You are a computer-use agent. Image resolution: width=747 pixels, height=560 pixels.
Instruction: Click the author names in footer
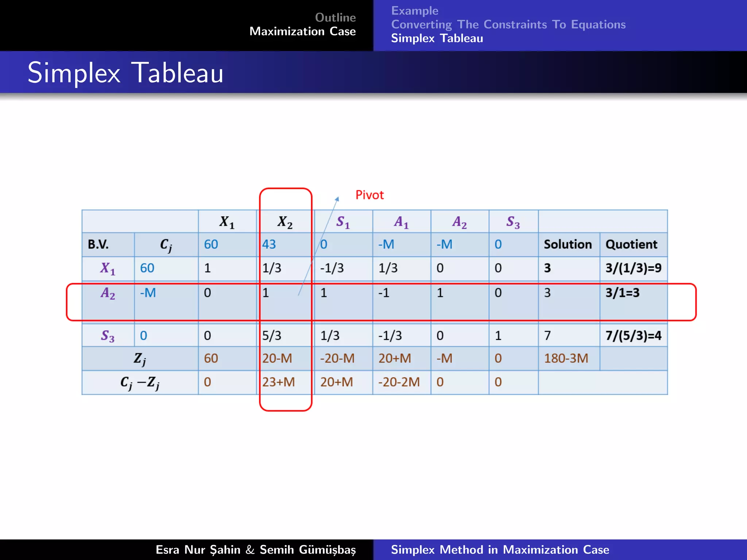pos(255,549)
